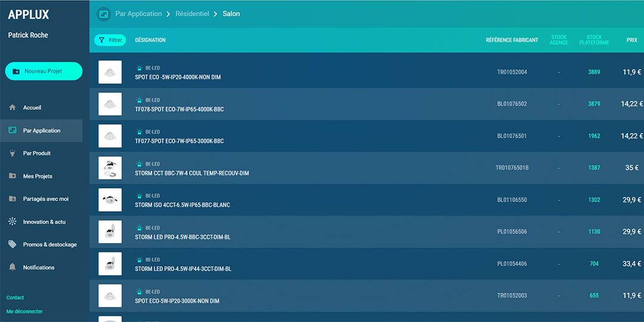This screenshot has height=322, width=644.
Task: Click the Partagés avec moi folder icon
Action: pos(13,199)
